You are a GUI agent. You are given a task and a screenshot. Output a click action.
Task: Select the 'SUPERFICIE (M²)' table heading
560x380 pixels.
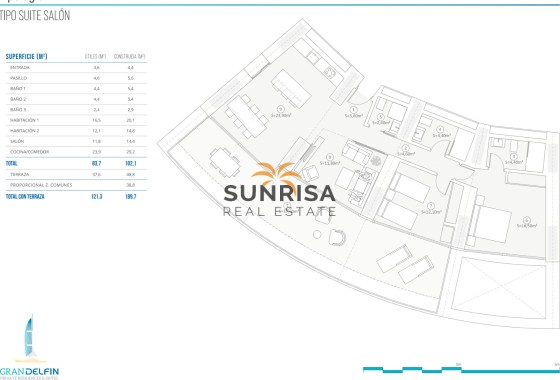coord(26,56)
